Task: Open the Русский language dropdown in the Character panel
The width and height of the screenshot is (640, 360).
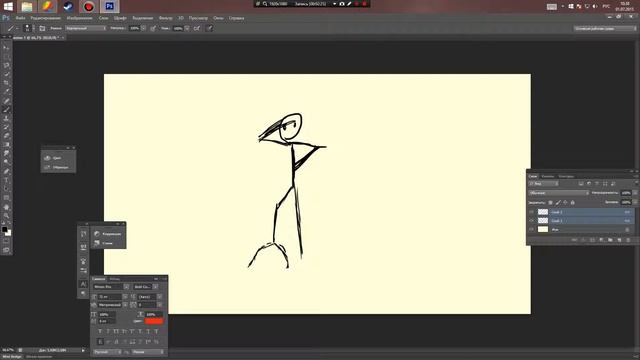Action: 107,351
